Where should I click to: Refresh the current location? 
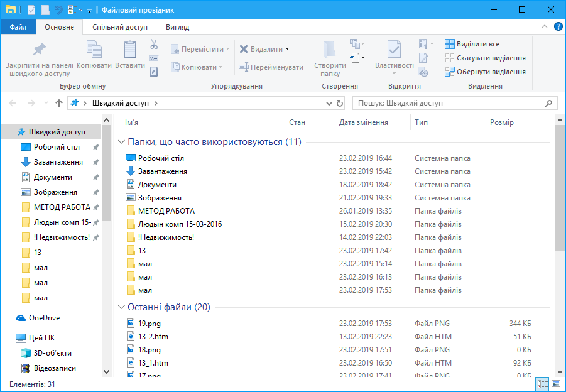click(340, 103)
